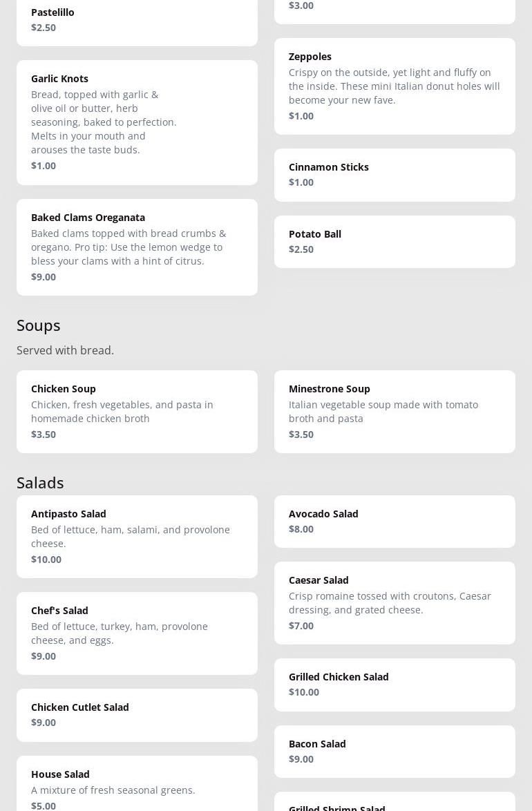532x811 pixels.
Task: Select the Caesar Salad card
Action: coord(395,603)
